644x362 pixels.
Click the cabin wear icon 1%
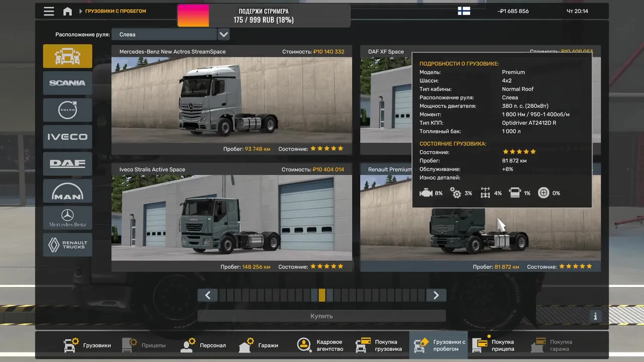click(x=515, y=193)
